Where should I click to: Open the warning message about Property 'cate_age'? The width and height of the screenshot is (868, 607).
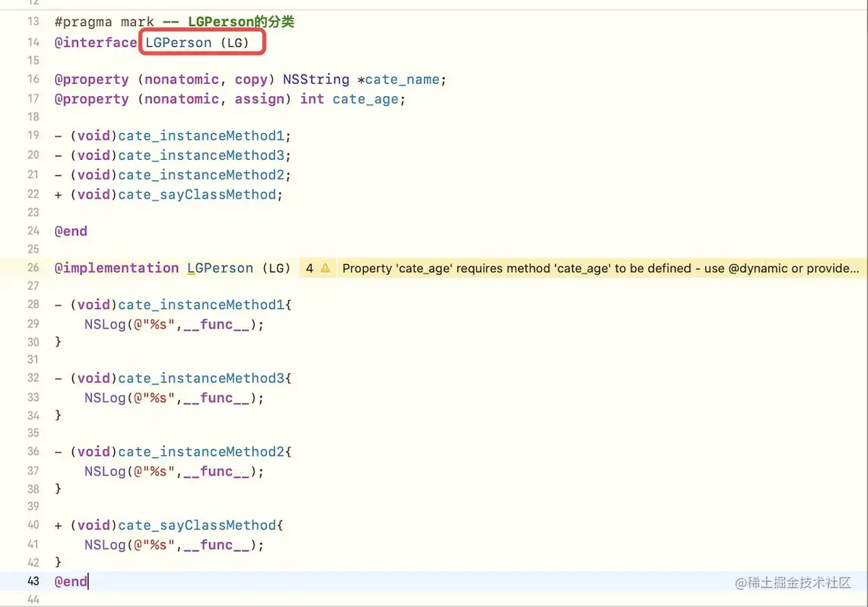(600, 268)
